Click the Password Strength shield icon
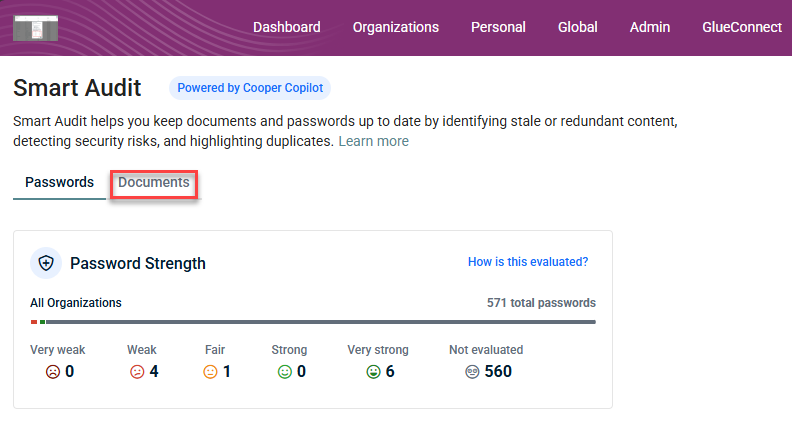Screen dimensions: 792x422 tap(46, 263)
